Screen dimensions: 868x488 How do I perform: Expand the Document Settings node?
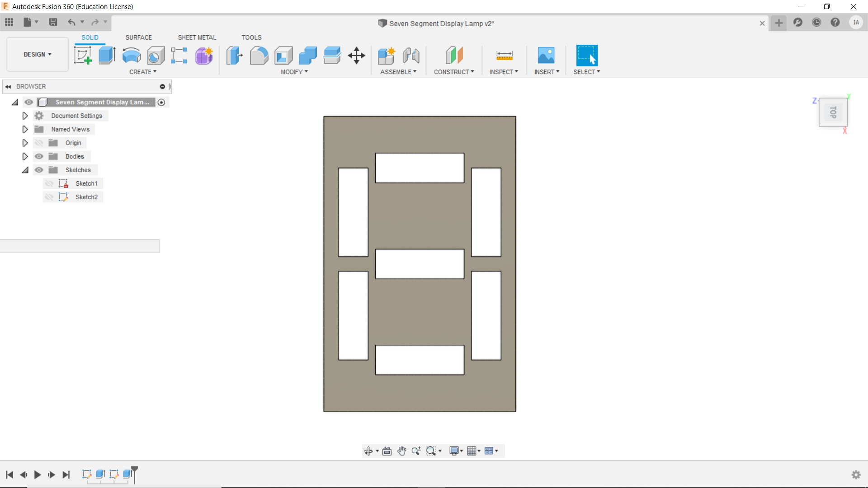[25, 116]
